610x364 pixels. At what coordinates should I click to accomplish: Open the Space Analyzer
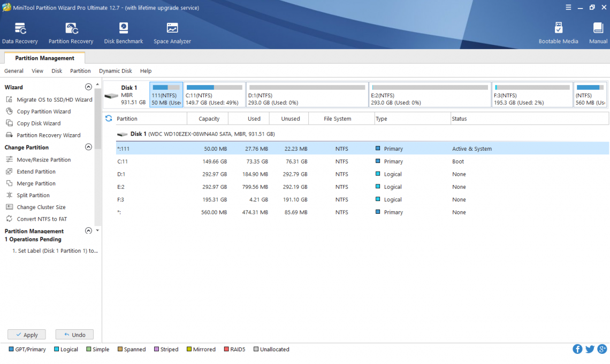(172, 31)
